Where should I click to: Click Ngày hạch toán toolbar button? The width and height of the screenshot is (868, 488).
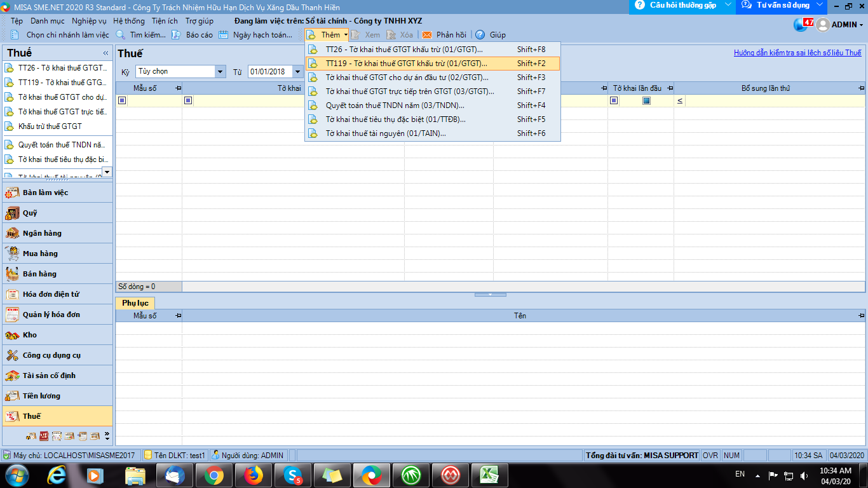255,35
